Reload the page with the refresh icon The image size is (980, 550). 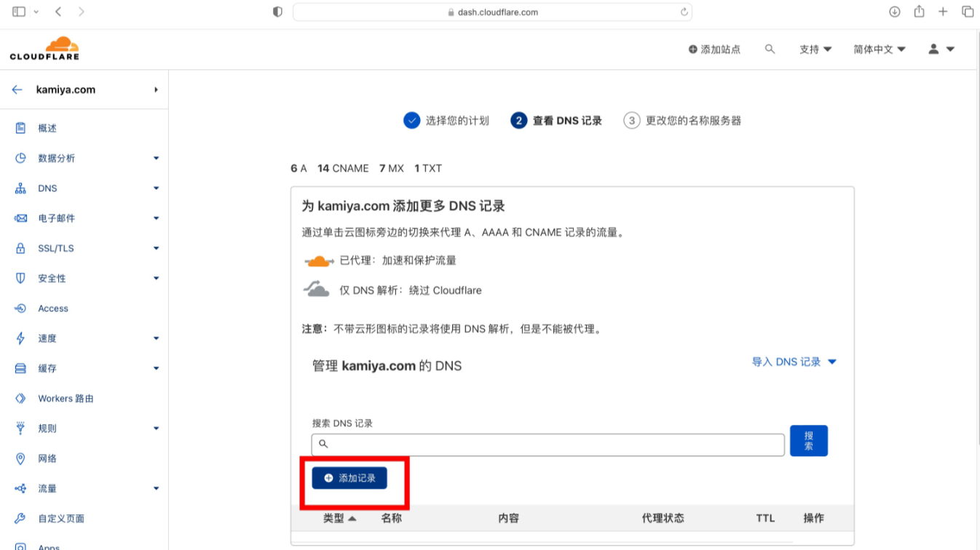click(684, 12)
